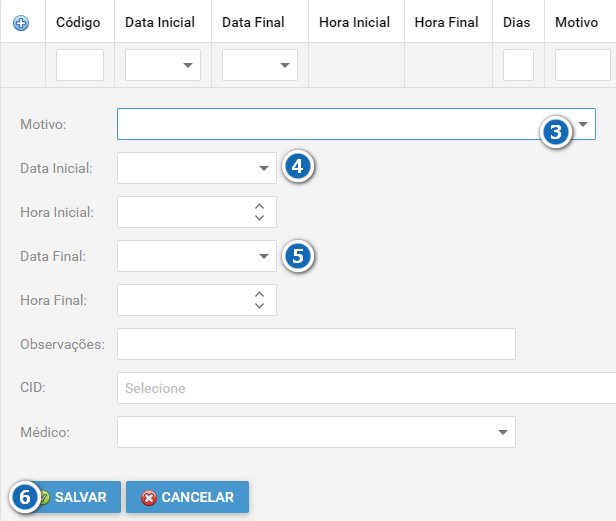Open the Médico dropdown list
Screen dimensions: 616x521
(x=502, y=432)
